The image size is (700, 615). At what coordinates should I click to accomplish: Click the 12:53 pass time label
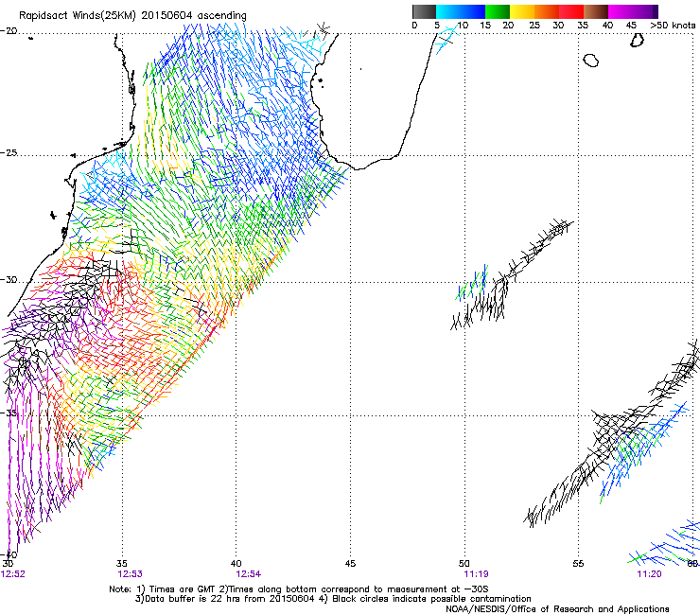(130, 574)
